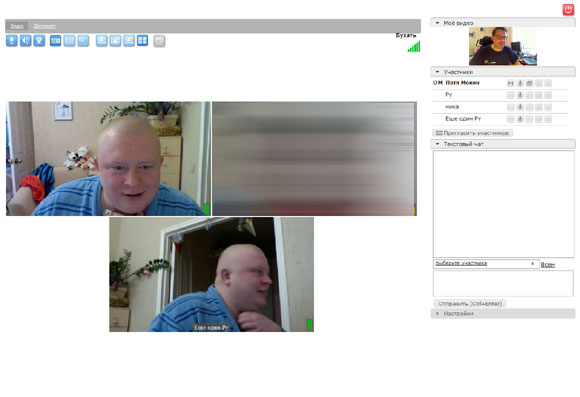Screen dimensions: 580x397
Task: Expand the Настройки panel
Action: pyautogui.click(x=437, y=313)
